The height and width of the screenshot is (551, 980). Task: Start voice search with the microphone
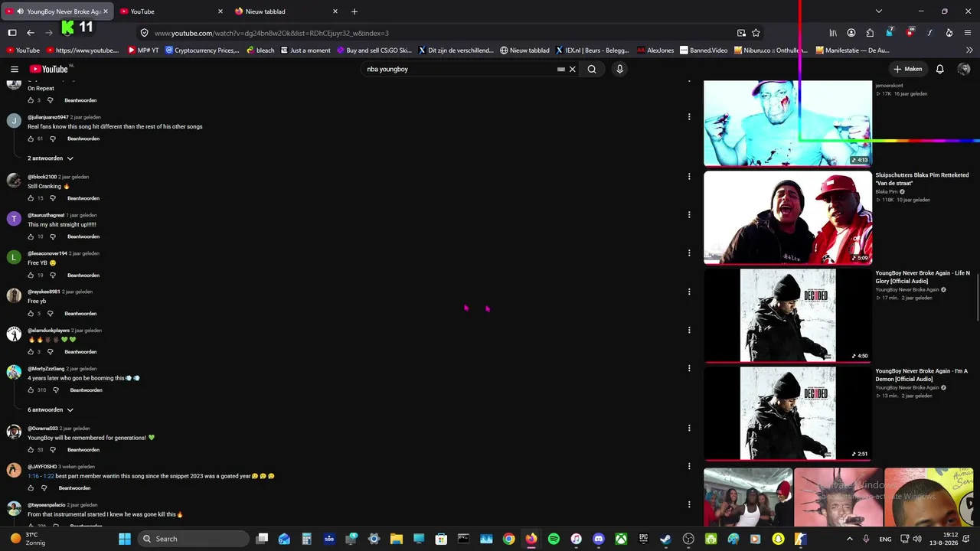[619, 69]
